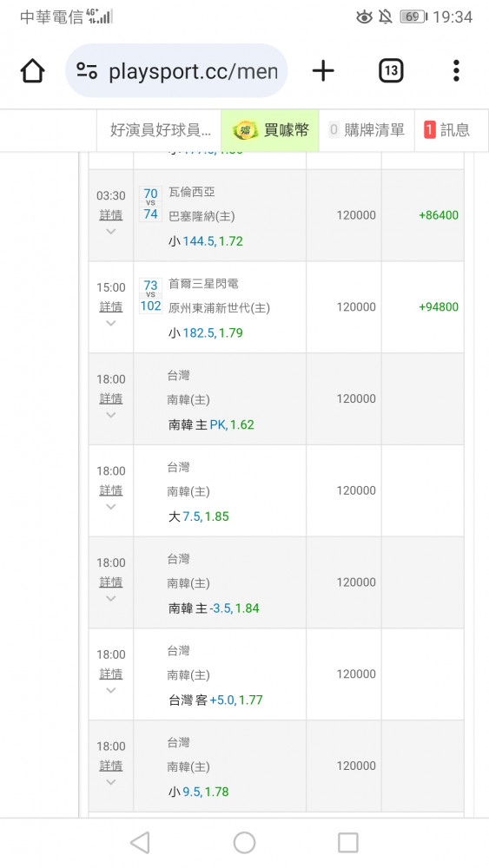Open the 好演員好球員 user menu
Screen dimensions: 489x868
pos(160,131)
